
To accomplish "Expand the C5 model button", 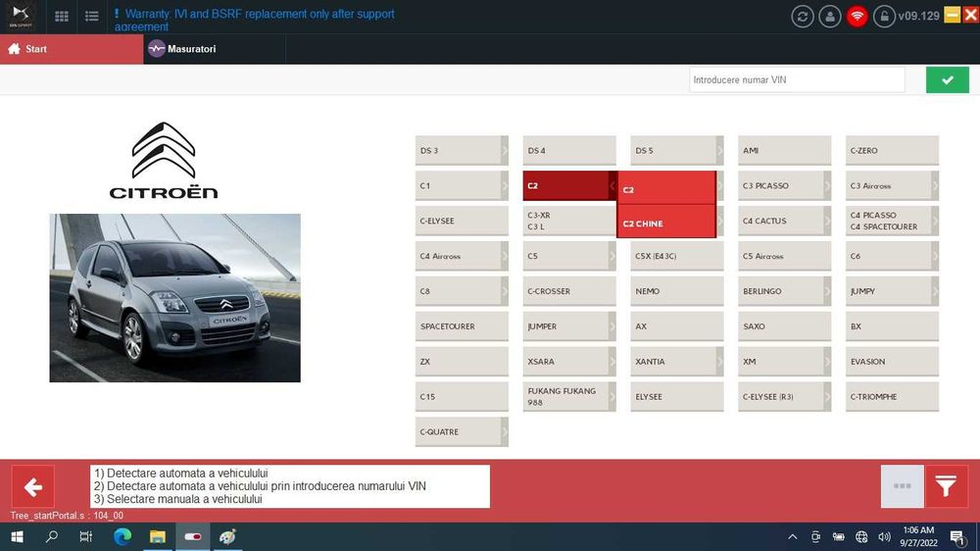I will 569,256.
